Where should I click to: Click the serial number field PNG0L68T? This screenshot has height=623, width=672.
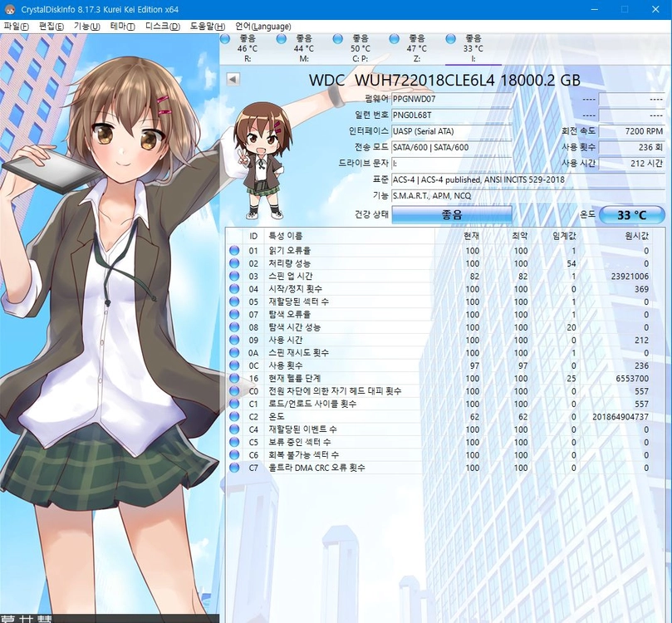[452, 115]
